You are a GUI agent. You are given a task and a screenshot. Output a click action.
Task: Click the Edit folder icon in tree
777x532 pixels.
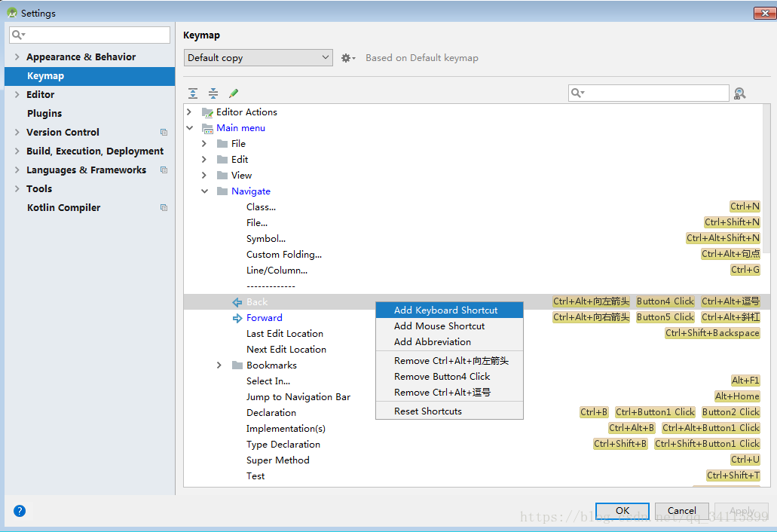click(222, 160)
